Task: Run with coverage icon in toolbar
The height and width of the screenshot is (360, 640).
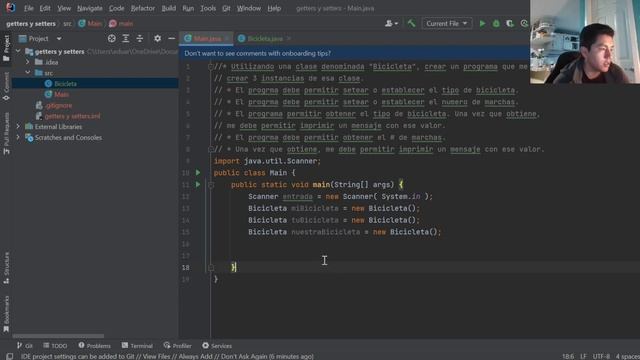Action: pos(510,24)
